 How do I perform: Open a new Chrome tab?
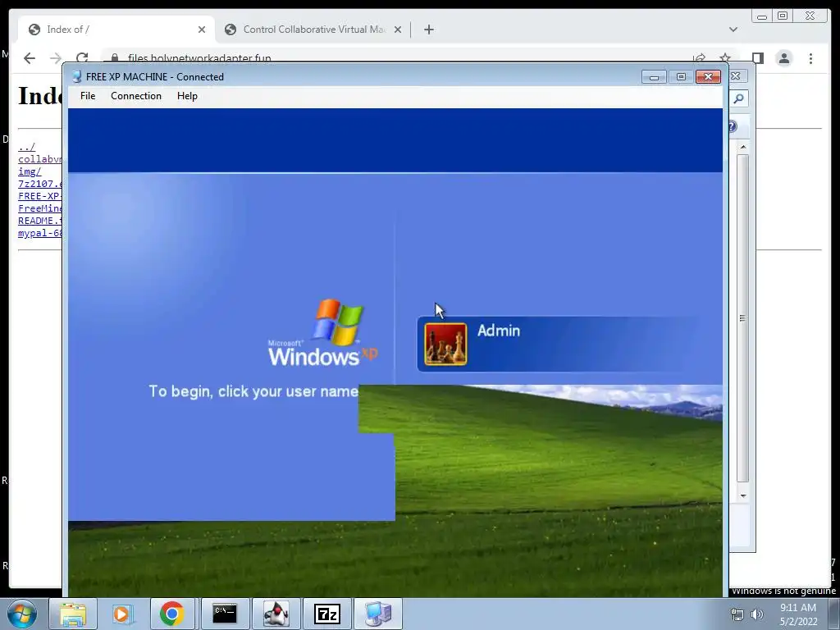point(428,30)
